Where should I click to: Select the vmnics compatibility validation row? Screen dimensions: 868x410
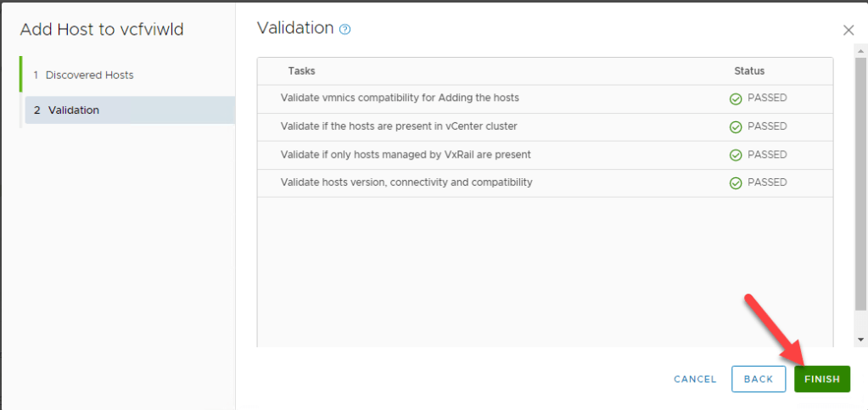tap(400, 98)
